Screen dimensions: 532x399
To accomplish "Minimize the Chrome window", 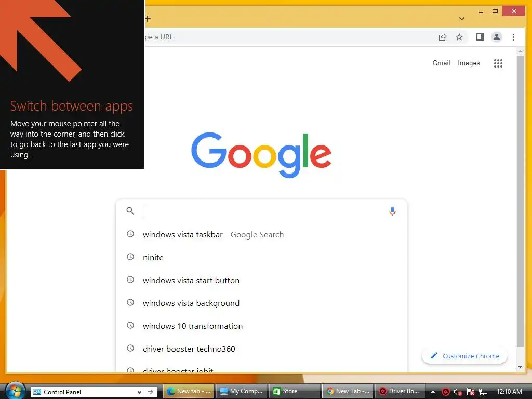I will pos(481,11).
